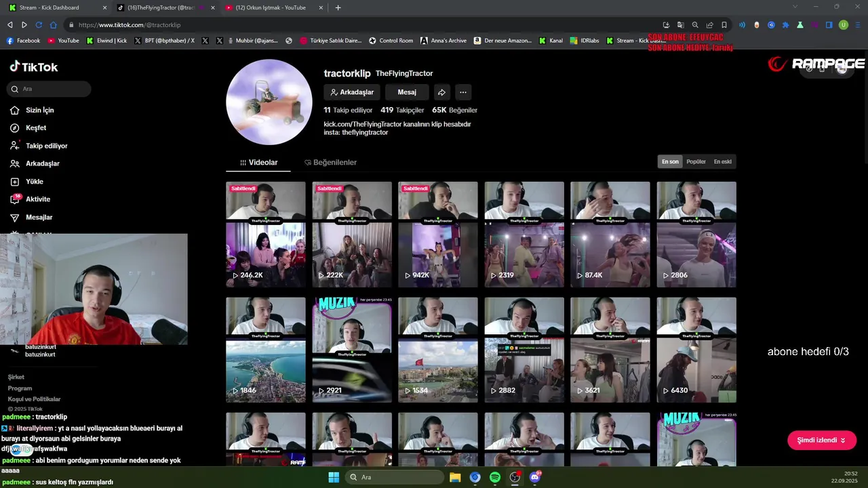Open Discord from the taskbar

pos(535,477)
